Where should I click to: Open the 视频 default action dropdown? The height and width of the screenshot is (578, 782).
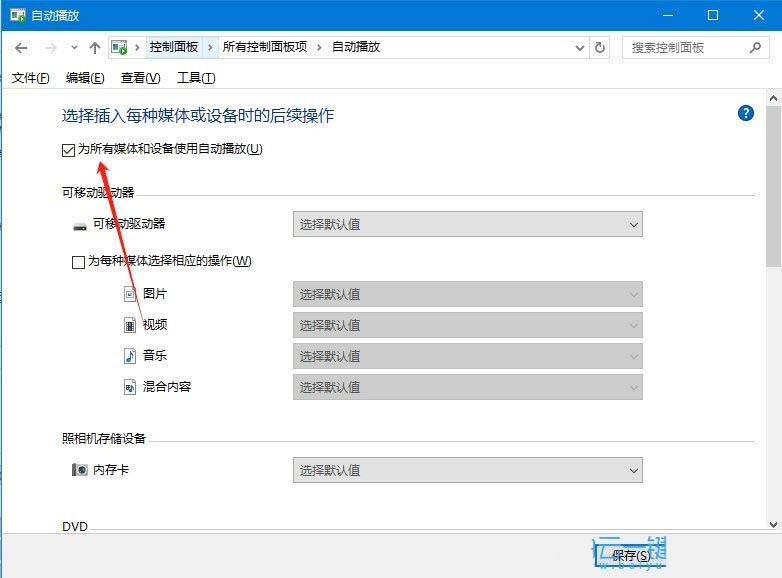(x=467, y=325)
